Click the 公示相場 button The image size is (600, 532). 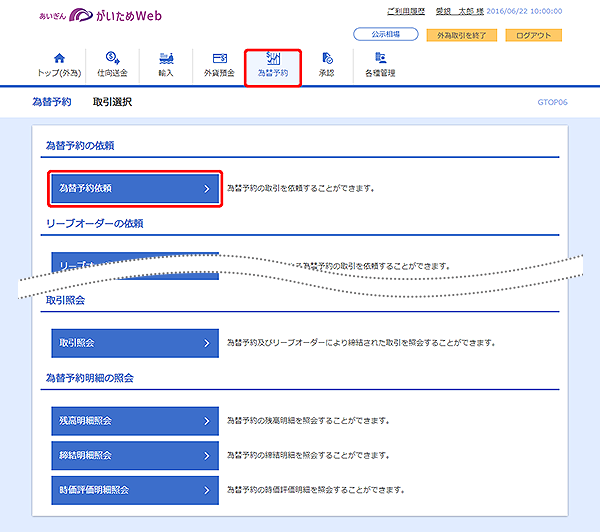pos(386,34)
